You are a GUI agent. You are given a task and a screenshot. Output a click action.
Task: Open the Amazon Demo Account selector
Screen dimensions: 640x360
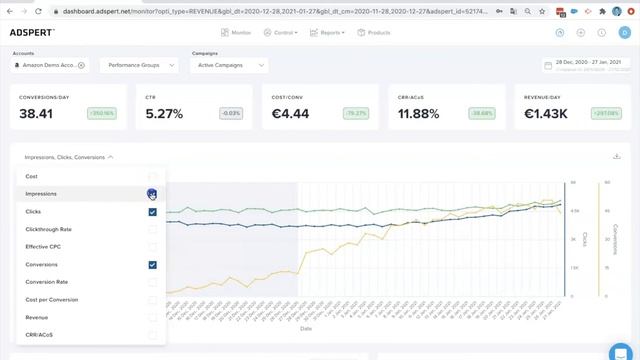click(x=49, y=65)
